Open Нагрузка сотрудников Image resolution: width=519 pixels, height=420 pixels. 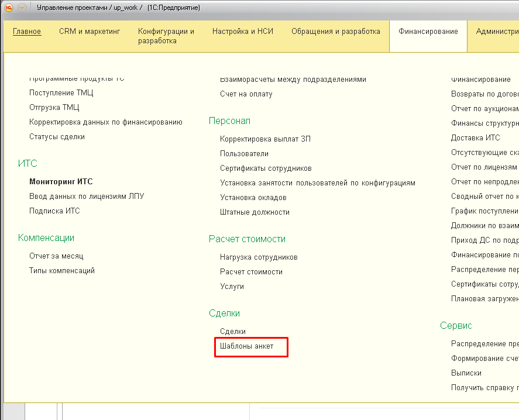point(259,257)
